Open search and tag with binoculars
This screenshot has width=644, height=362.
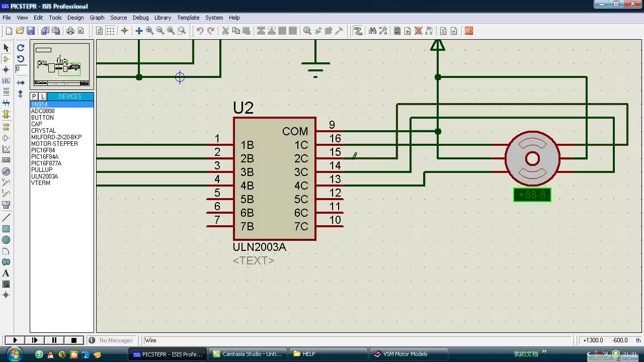click(x=372, y=31)
